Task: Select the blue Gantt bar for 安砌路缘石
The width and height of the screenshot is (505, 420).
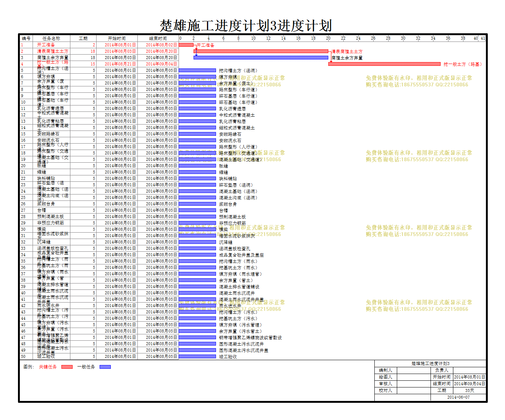Action: point(197,134)
